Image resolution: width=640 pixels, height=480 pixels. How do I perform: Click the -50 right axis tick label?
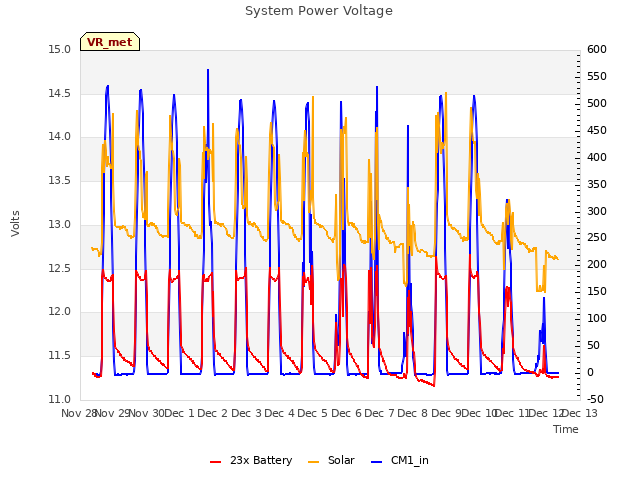point(595,399)
